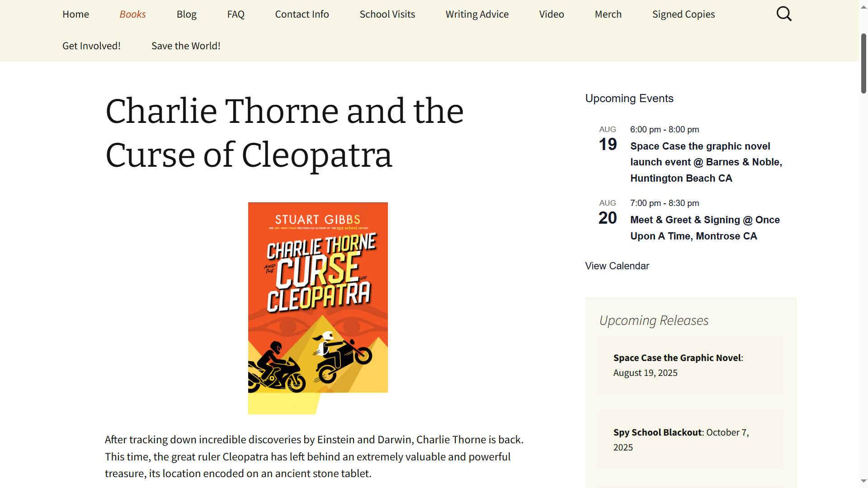Screen dimensions: 868x488
Task: Open Save the World! page
Action: 186,46
